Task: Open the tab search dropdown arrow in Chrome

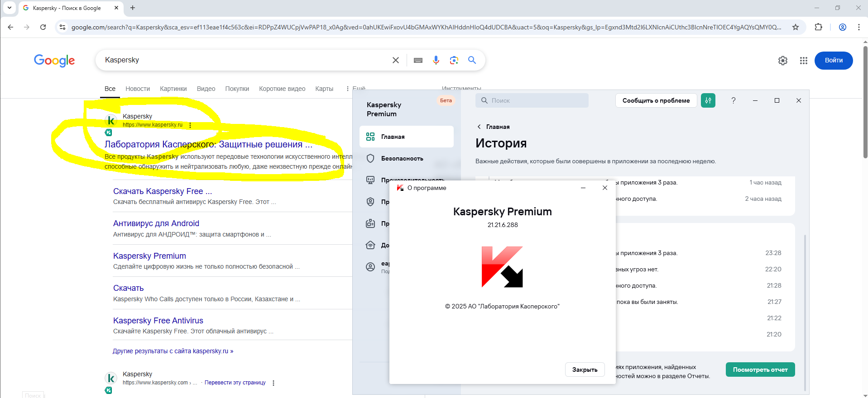Action: 10,8
